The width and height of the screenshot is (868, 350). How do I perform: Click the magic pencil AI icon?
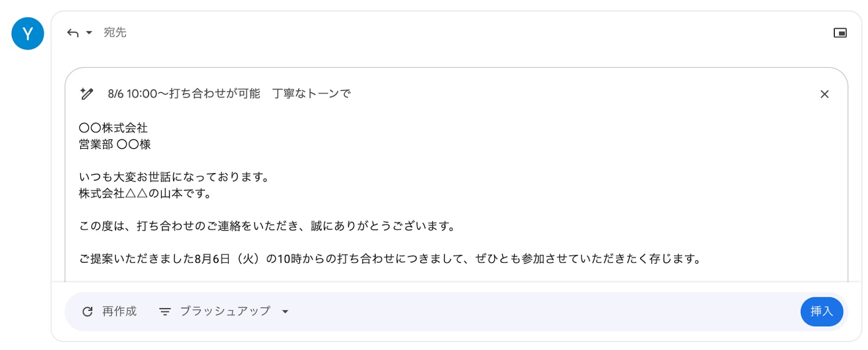pos(86,94)
